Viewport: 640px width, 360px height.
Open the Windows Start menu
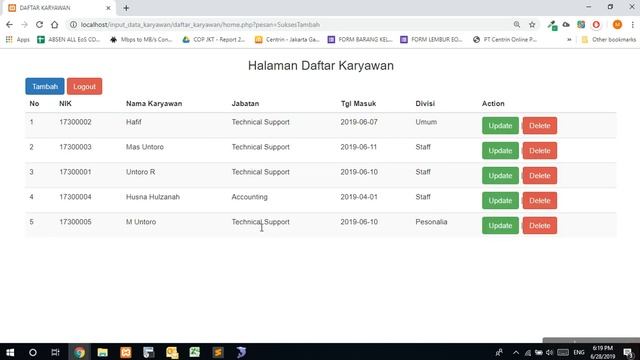point(10,352)
